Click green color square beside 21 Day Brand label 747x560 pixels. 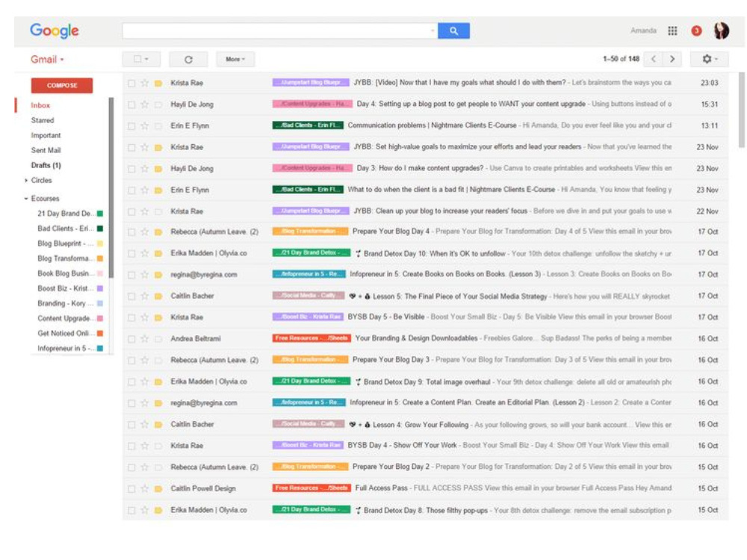[99, 214]
